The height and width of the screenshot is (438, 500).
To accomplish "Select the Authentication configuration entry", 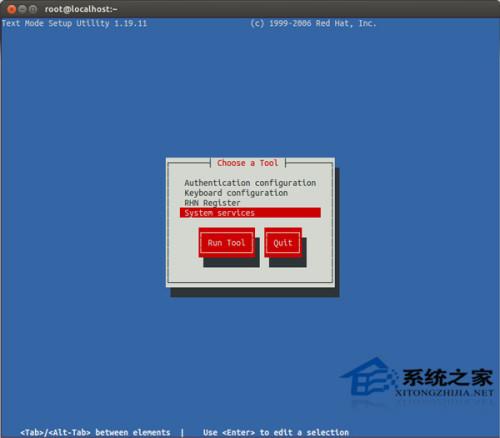I will (x=250, y=183).
